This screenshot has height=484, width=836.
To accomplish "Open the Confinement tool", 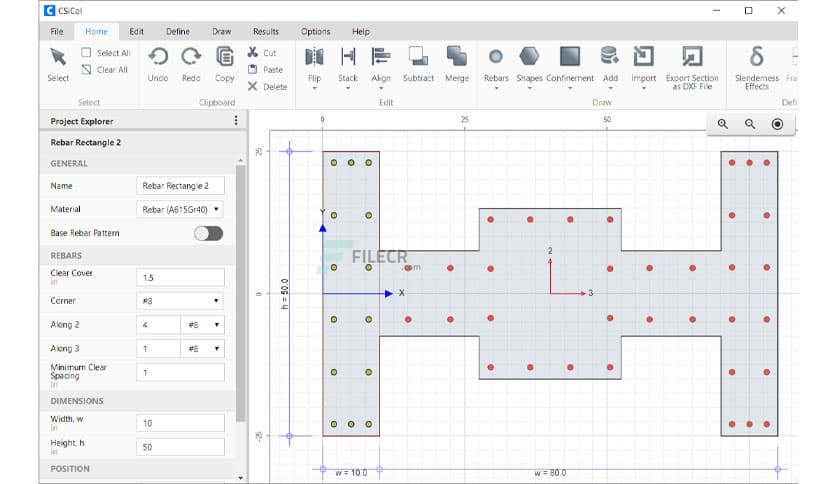I will coord(570,57).
